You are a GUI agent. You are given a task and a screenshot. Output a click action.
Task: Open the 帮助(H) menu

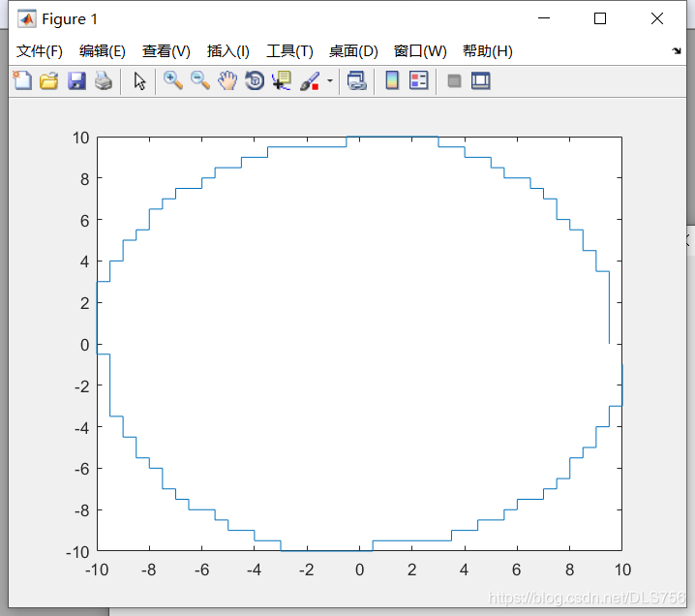coord(488,51)
